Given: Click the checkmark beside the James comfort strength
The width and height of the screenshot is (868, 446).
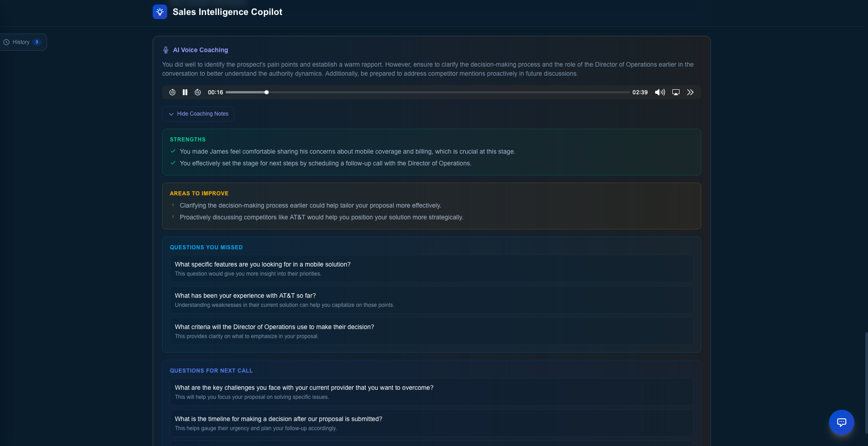Looking at the screenshot, I should 173,151.
